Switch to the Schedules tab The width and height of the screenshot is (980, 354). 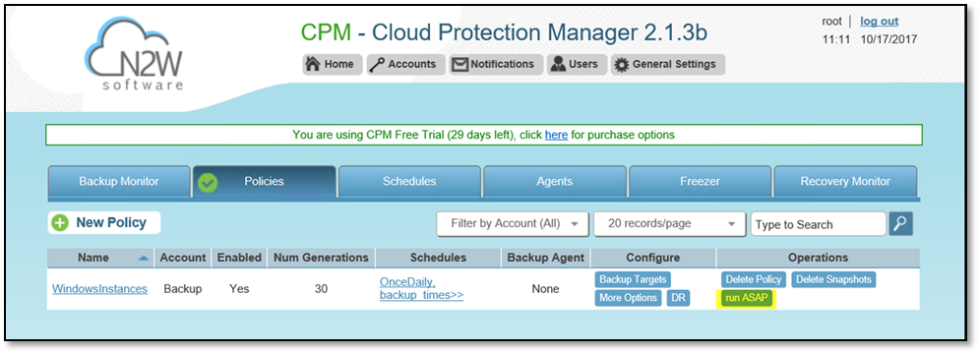pyautogui.click(x=409, y=182)
